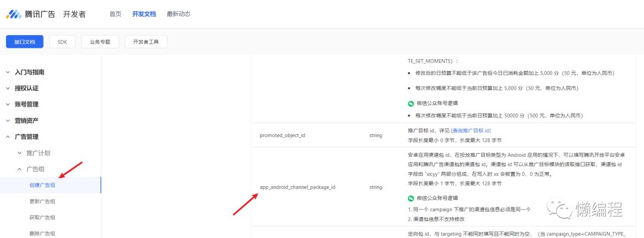This screenshot has height=238, width=644.
Task: Open 首页 in the top navigation
Action: tap(116, 14)
